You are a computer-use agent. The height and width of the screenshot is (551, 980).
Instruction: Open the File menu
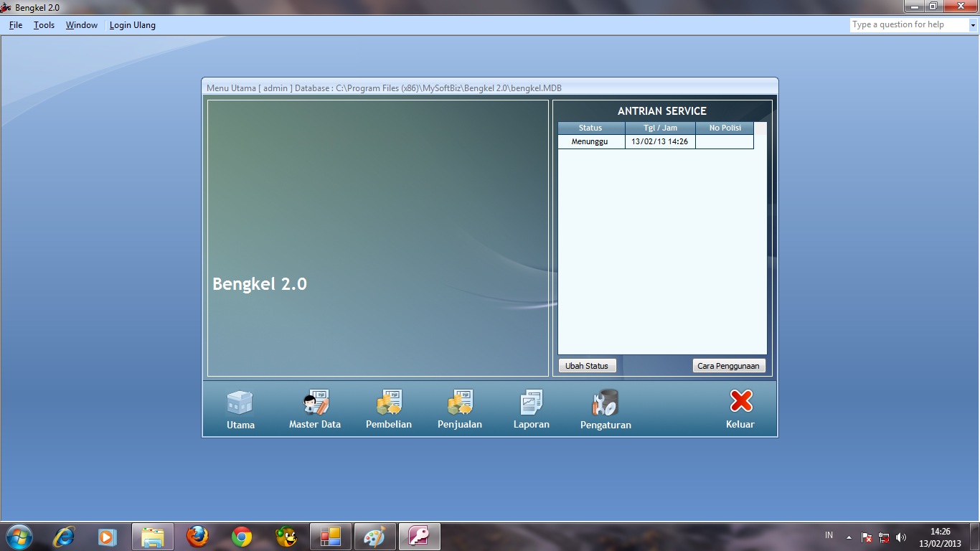pyautogui.click(x=16, y=25)
